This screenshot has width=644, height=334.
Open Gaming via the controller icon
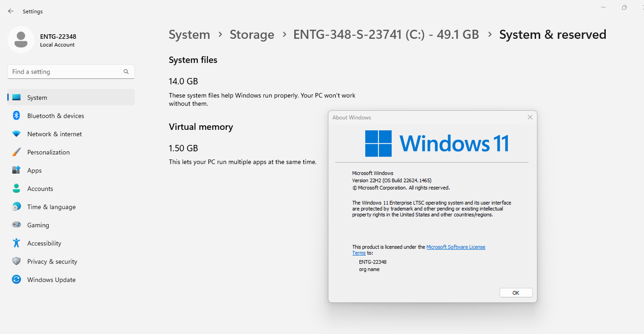coord(17,225)
